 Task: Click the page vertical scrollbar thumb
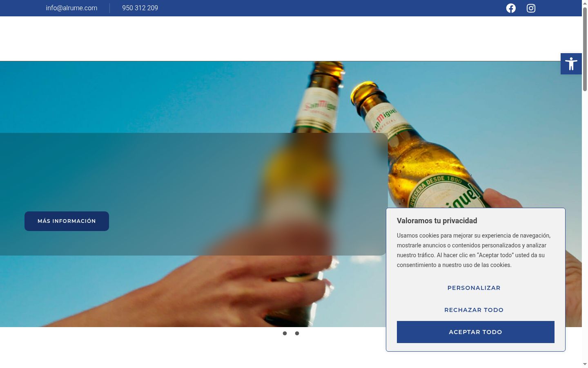[x=585, y=49]
